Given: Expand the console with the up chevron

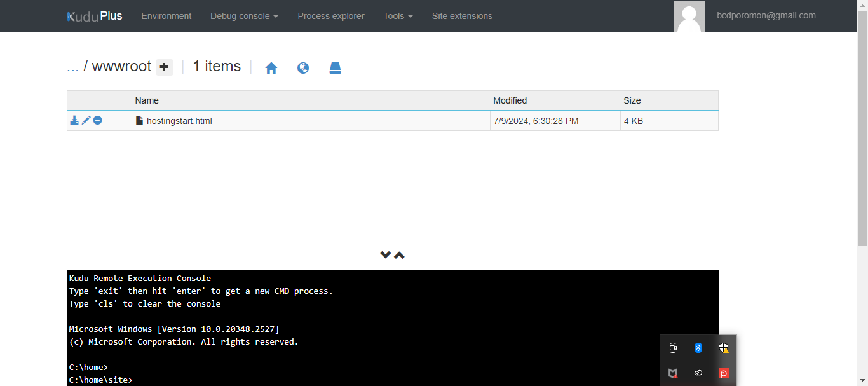Looking at the screenshot, I should tap(399, 255).
